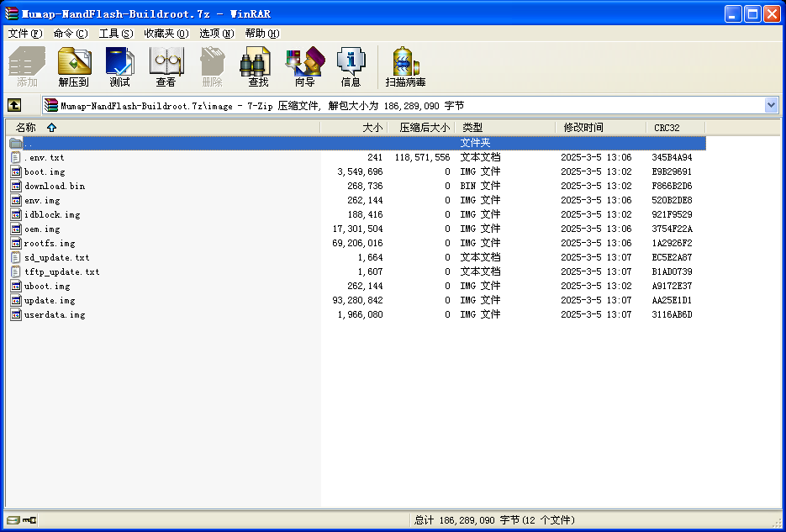This screenshot has height=532, width=786.
Task: Sort by 类型 column header
Action: pos(504,127)
